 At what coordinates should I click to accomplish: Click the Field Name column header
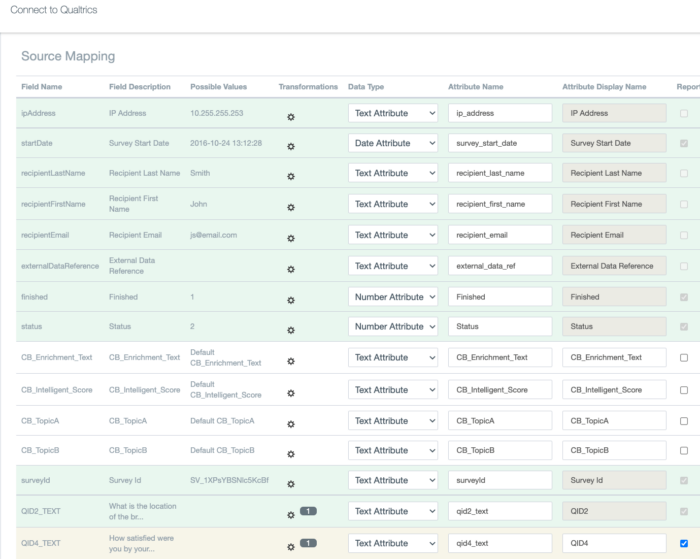tap(42, 87)
